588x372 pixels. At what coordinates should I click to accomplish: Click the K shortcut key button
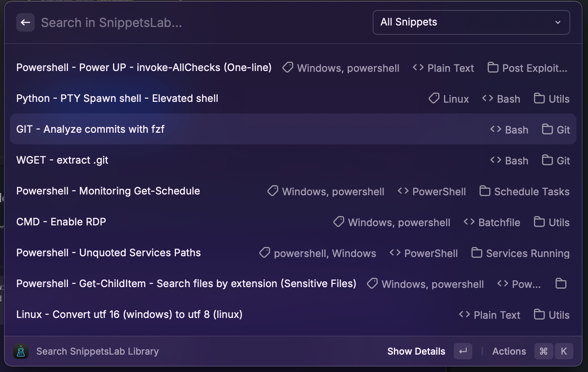pyautogui.click(x=564, y=351)
